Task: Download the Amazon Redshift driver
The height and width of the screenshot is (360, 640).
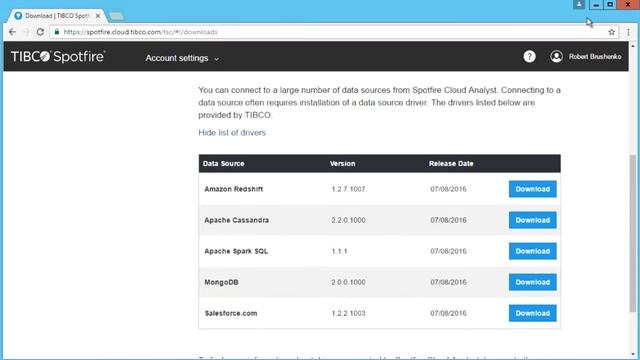Action: (x=532, y=189)
